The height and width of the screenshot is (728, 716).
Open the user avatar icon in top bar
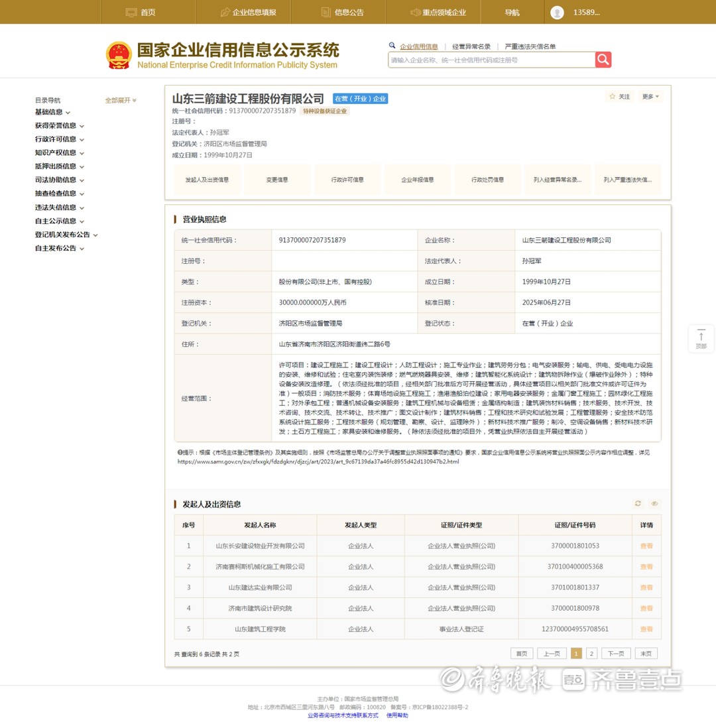coord(557,13)
